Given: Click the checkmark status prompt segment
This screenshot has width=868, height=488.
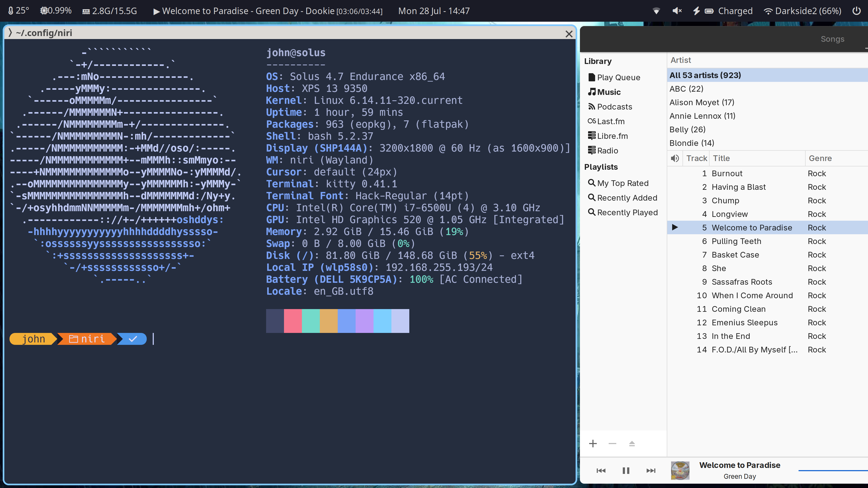Looking at the screenshot, I should coord(132,339).
